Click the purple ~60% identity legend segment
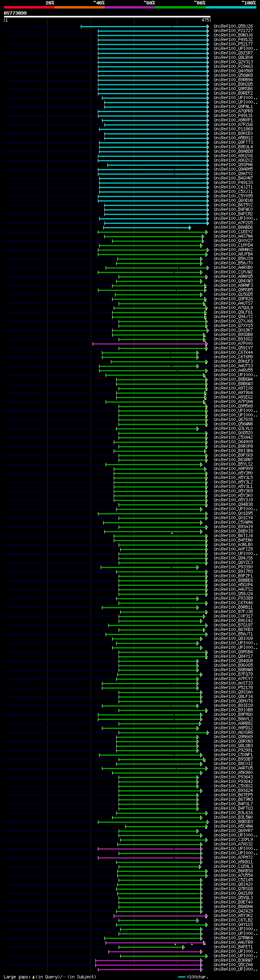The width and height of the screenshot is (260, 980). pyautogui.click(x=130, y=7)
